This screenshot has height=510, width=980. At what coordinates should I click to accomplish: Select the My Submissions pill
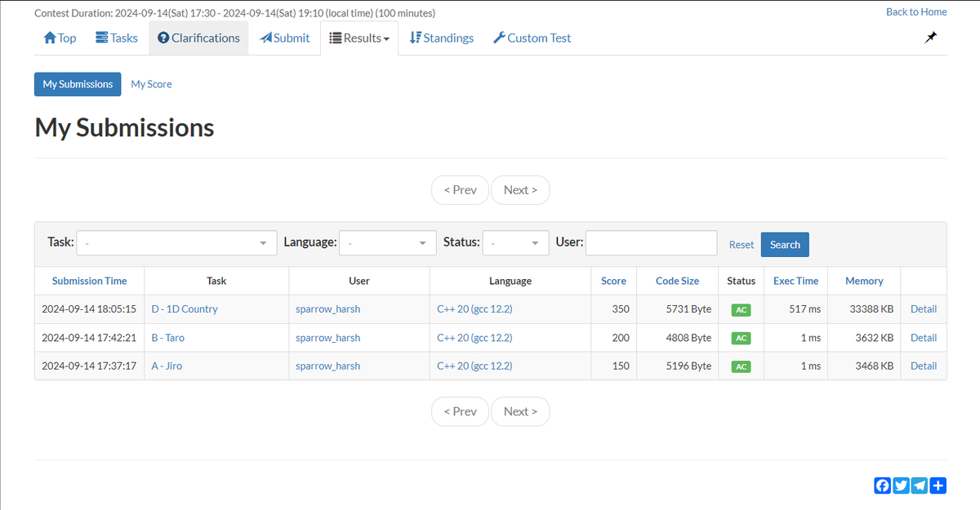(x=78, y=84)
